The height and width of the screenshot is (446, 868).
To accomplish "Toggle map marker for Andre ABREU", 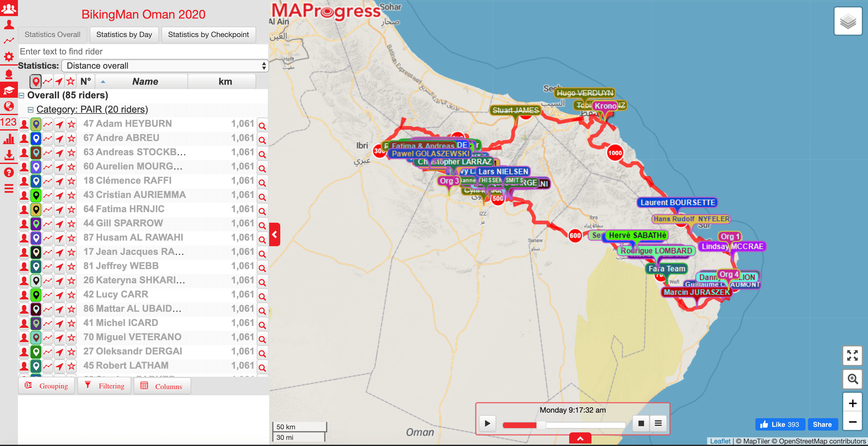I will point(36,138).
